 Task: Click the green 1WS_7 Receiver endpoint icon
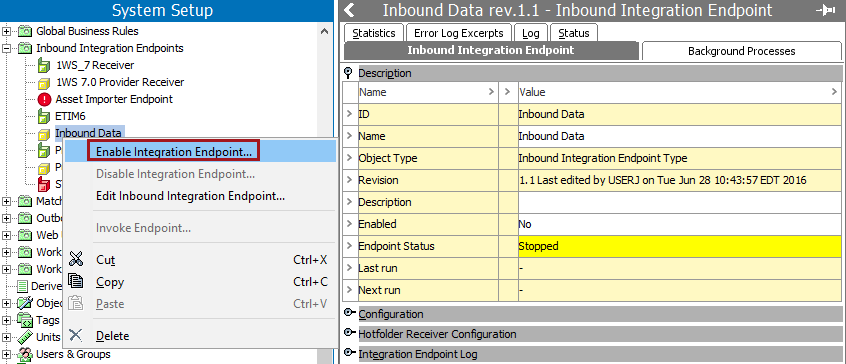(44, 65)
